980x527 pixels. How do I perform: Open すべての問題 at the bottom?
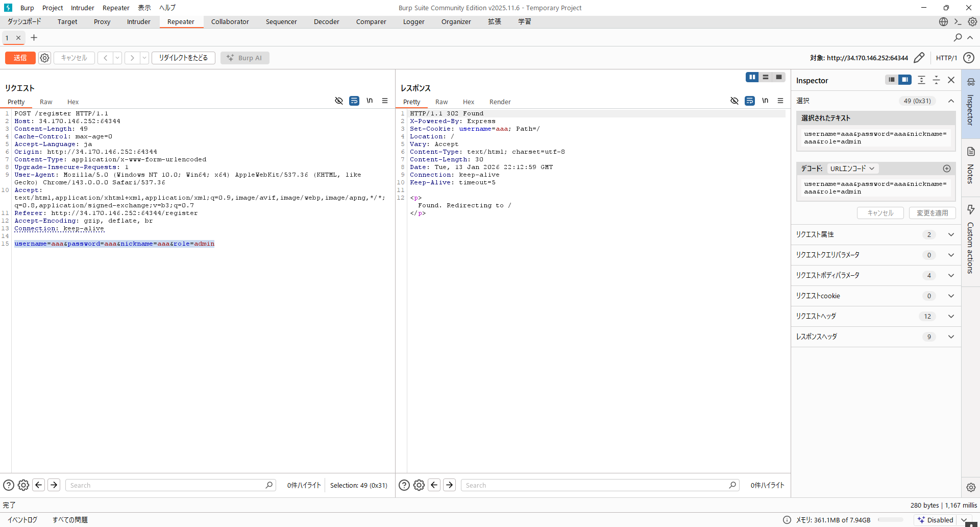tap(70, 520)
